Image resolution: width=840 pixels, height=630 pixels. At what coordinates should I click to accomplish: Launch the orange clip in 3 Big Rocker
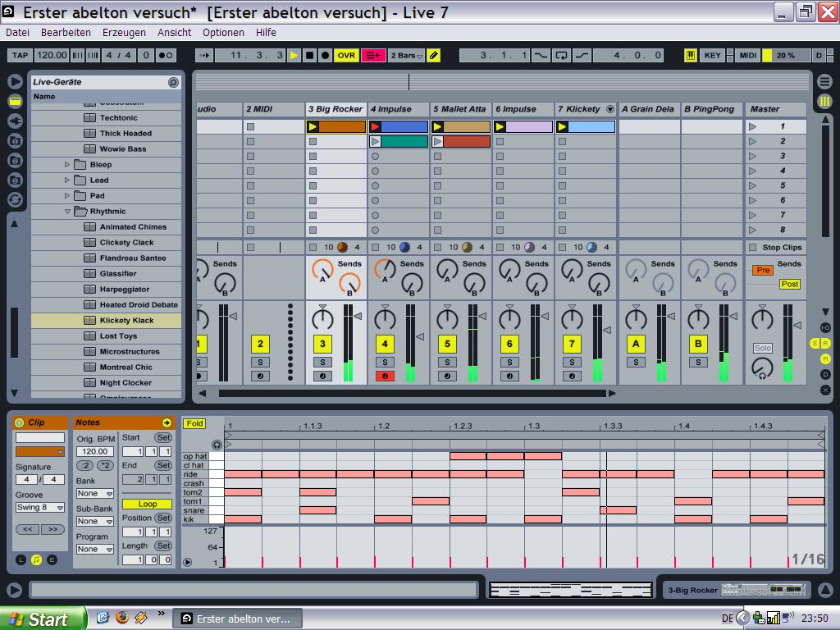[x=313, y=127]
